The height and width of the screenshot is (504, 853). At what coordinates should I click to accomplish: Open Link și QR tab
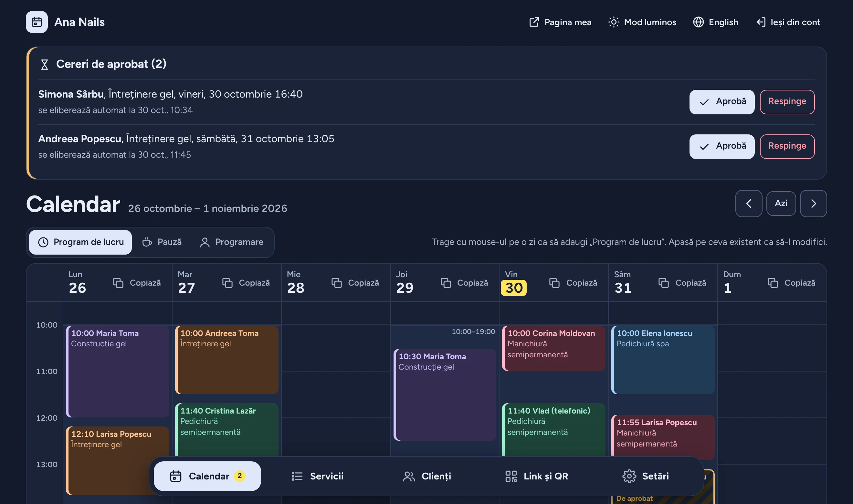537,476
